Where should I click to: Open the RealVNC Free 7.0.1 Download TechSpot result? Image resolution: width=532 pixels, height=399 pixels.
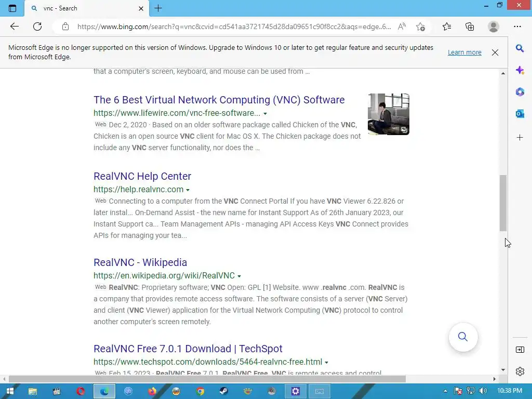[x=188, y=349]
